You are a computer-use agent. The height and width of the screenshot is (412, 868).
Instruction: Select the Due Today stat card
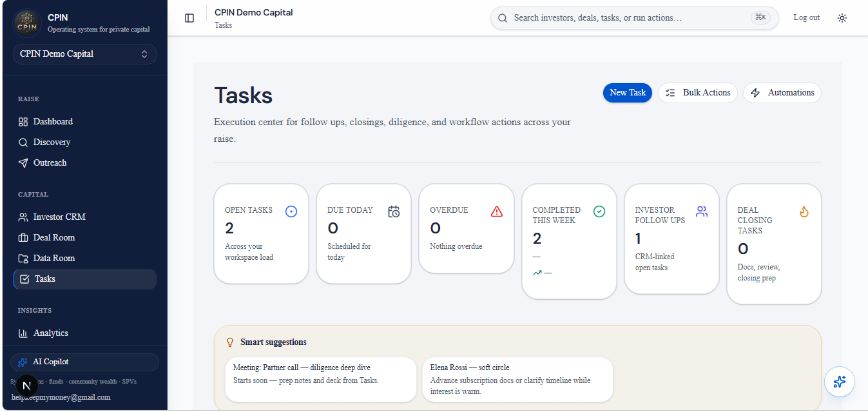363,233
